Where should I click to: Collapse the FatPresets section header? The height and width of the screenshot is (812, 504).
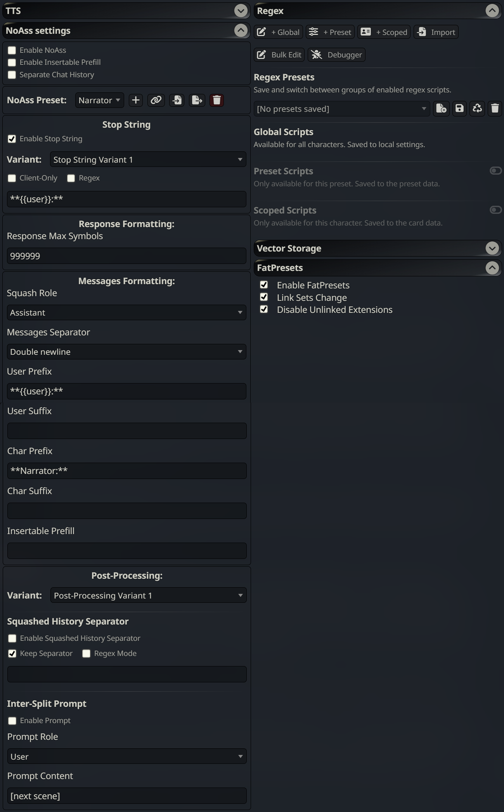pyautogui.click(x=492, y=268)
